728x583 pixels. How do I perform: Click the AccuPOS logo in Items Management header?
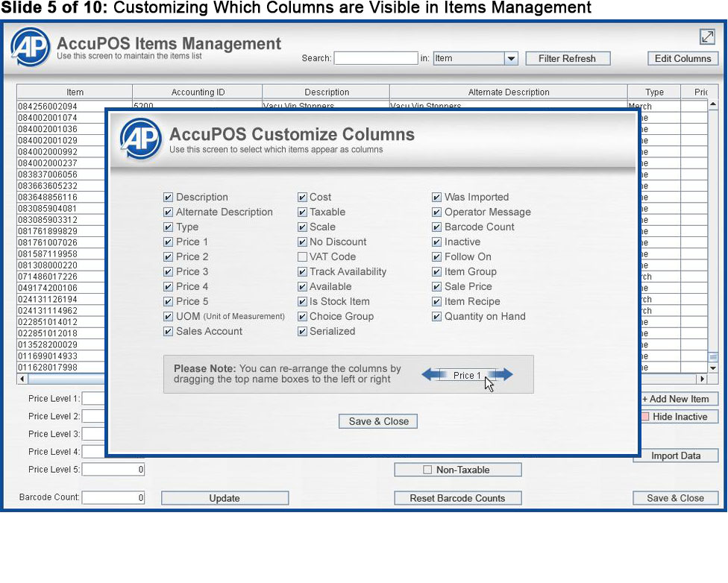tap(31, 46)
